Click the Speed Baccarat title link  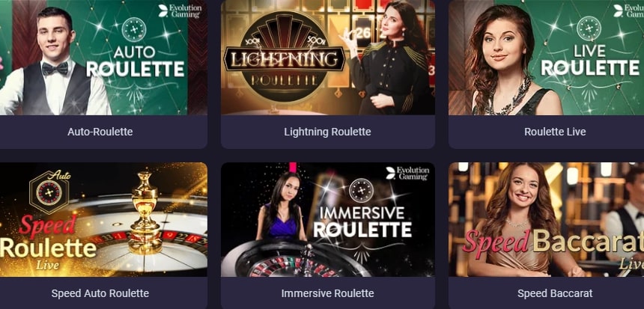555,293
